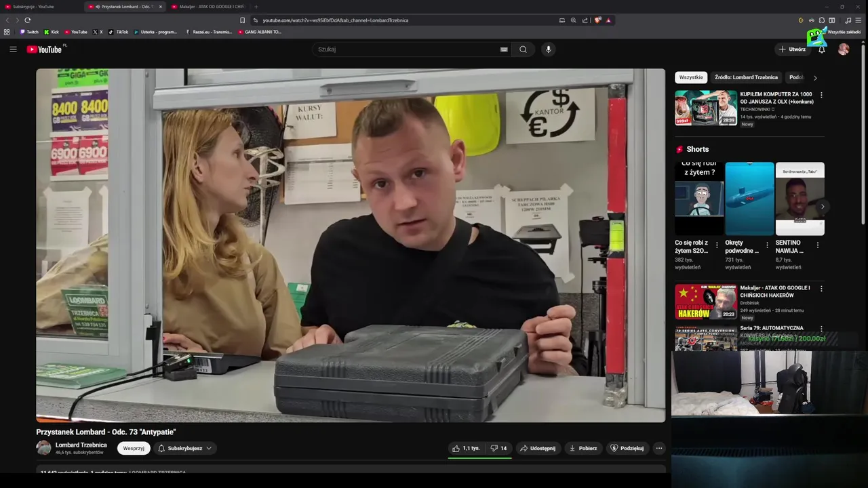Open options for Okręty podwodne short
Viewport: 868px width, 488px height.
(767, 245)
